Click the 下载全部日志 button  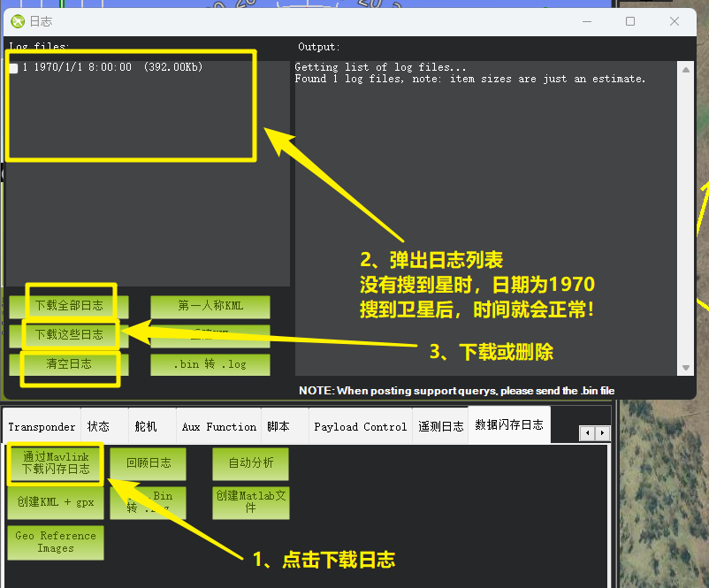69,306
